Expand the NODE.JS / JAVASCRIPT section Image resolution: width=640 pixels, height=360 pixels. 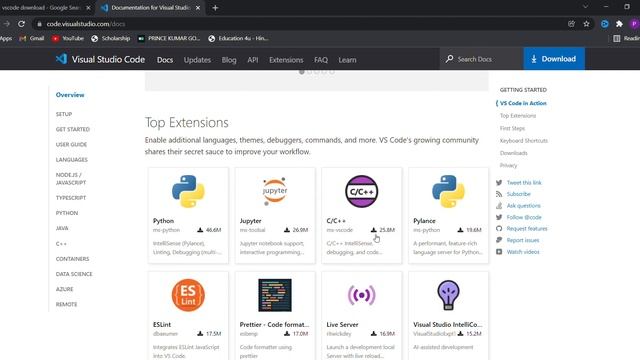[71, 179]
